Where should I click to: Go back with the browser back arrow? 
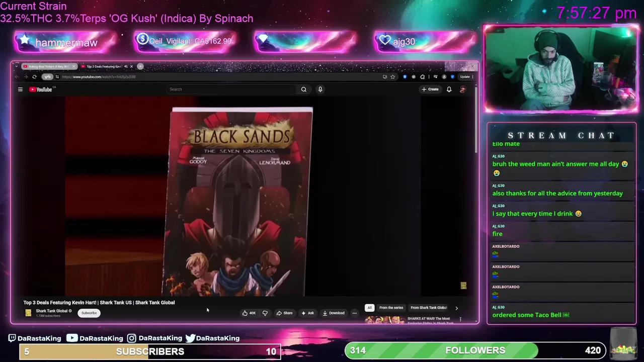pyautogui.click(x=17, y=77)
